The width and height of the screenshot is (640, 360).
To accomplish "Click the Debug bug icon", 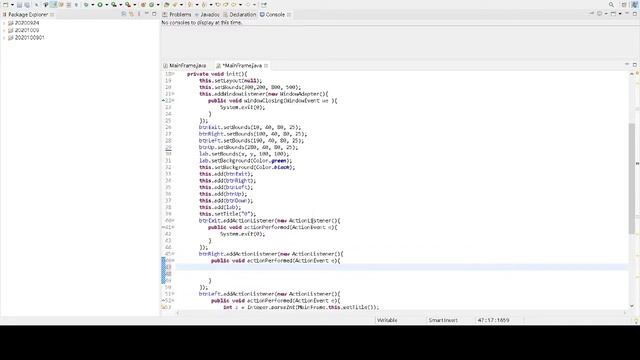I will point(86,5).
